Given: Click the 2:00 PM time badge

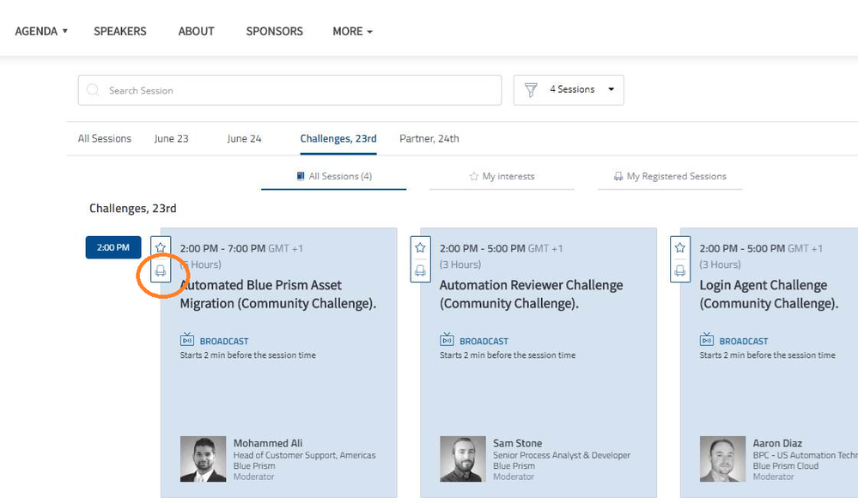Looking at the screenshot, I should point(113,247).
